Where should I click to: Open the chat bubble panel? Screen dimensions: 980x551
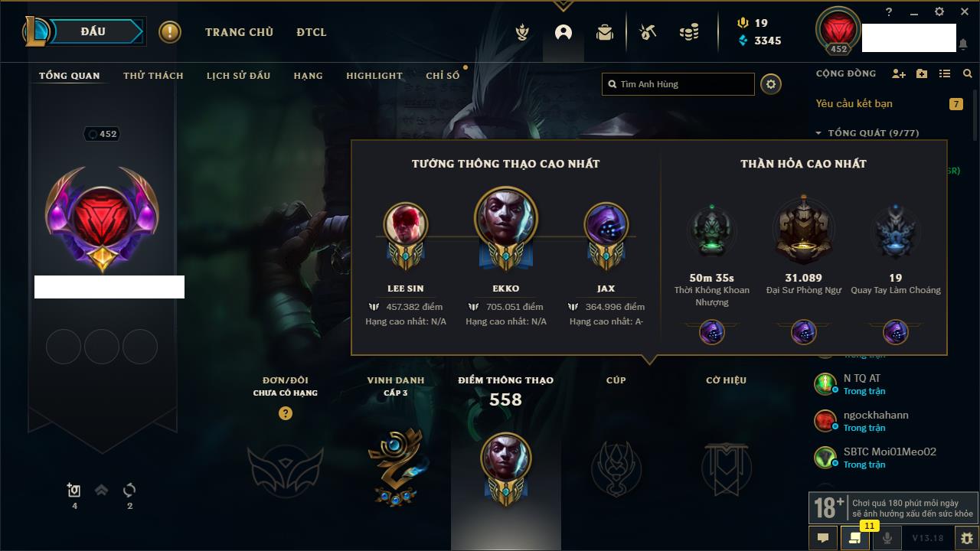coord(823,538)
